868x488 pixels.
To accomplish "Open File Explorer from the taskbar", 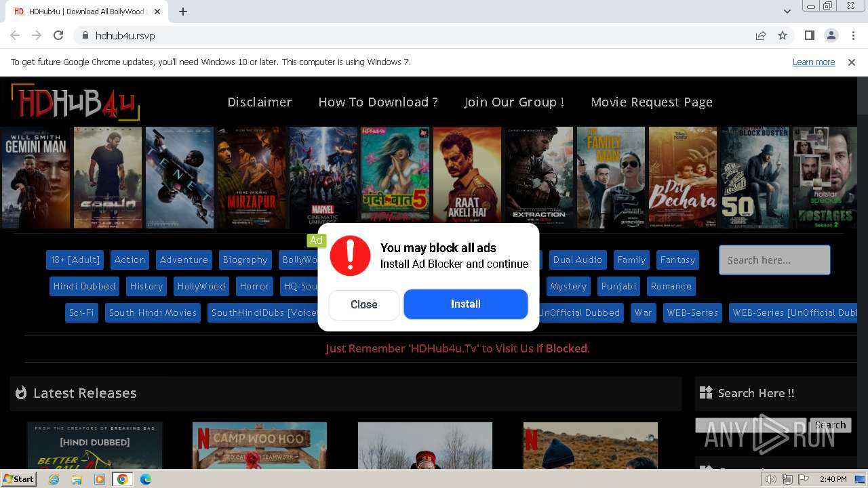I will (x=77, y=479).
